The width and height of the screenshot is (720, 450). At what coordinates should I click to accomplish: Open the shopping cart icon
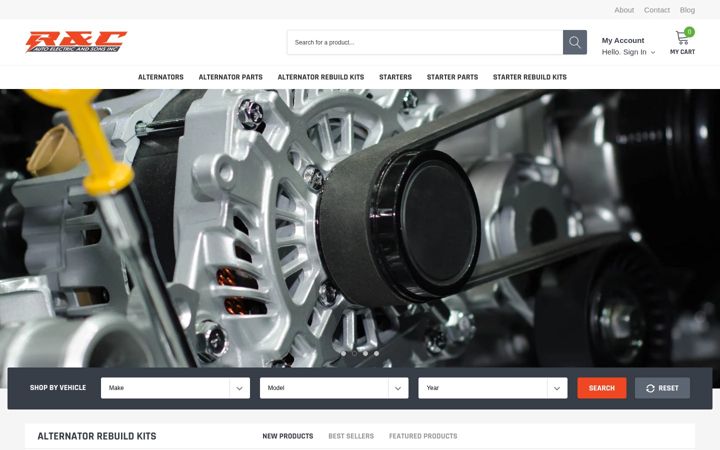(x=681, y=37)
